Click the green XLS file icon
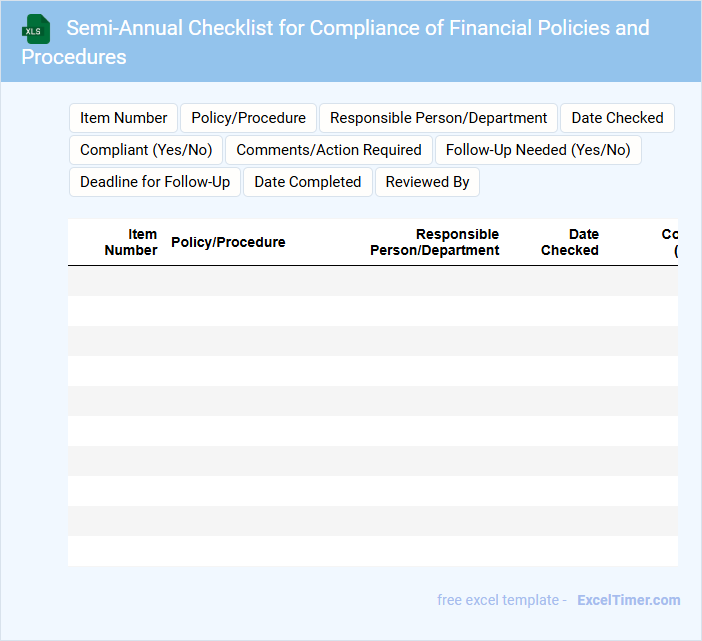The height and width of the screenshot is (641, 702). 36,29
